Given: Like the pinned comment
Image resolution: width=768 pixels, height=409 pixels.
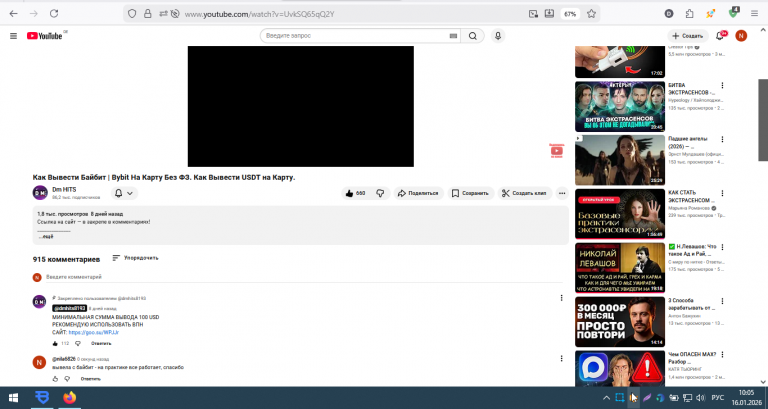Looking at the screenshot, I should pyautogui.click(x=55, y=343).
